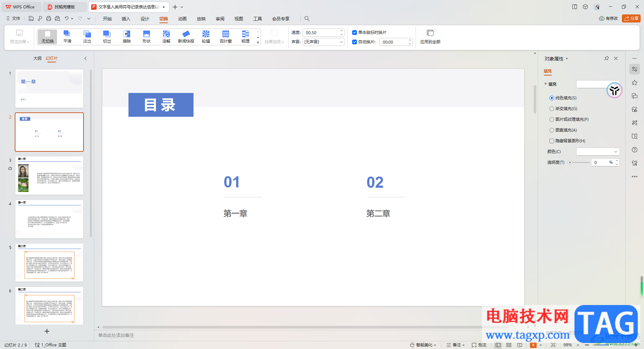Image resolution: width=644 pixels, height=349 pixels.
Task: Apply the 平滑 transition effect
Action: (x=67, y=37)
